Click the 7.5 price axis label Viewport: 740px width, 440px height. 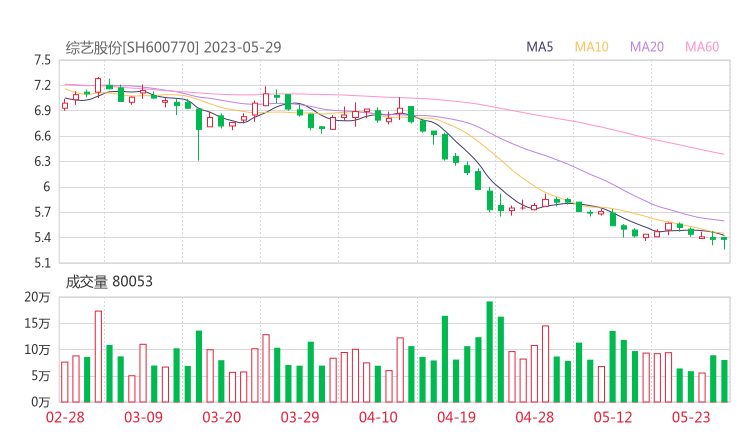(42, 60)
